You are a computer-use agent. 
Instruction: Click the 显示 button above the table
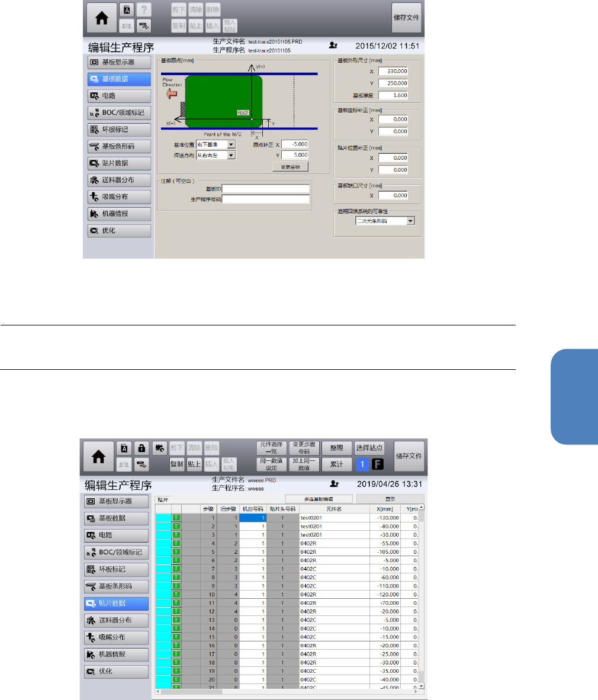(x=390, y=499)
